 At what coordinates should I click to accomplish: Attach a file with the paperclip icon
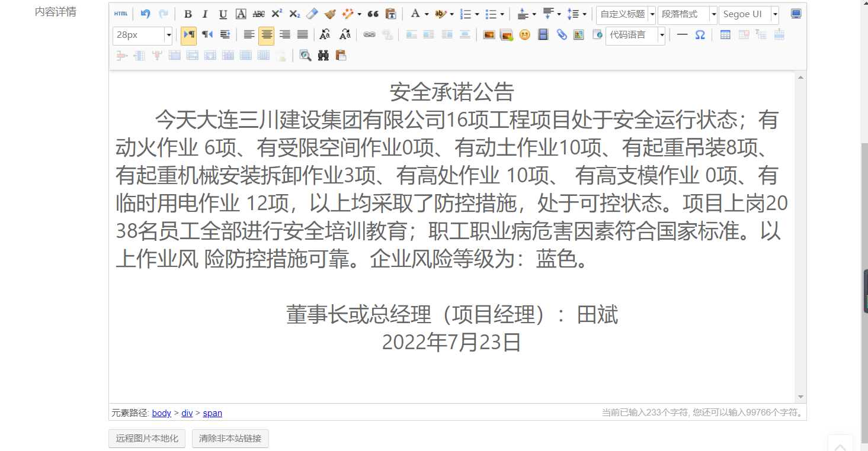click(561, 35)
